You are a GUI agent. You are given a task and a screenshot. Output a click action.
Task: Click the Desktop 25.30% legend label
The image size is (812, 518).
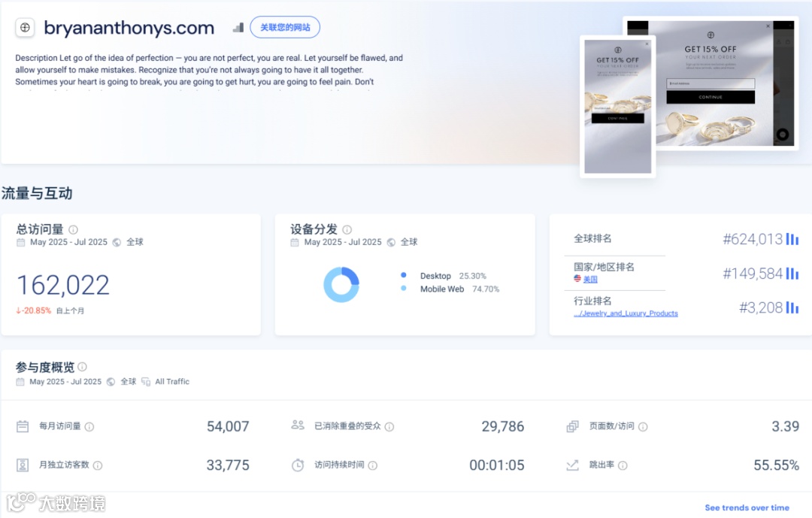point(453,276)
